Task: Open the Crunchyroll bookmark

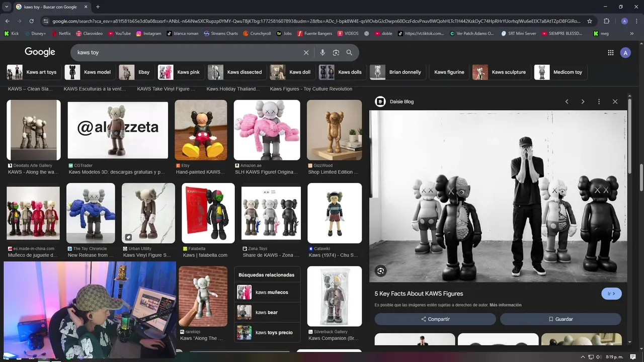Action: tap(257, 34)
